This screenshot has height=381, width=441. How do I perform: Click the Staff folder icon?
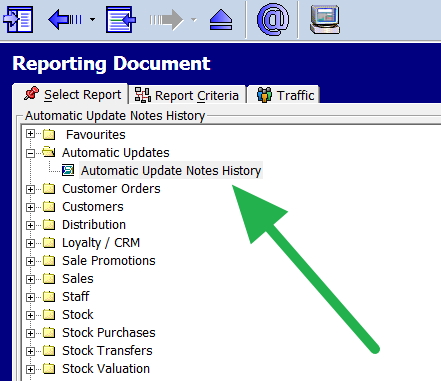(x=49, y=297)
